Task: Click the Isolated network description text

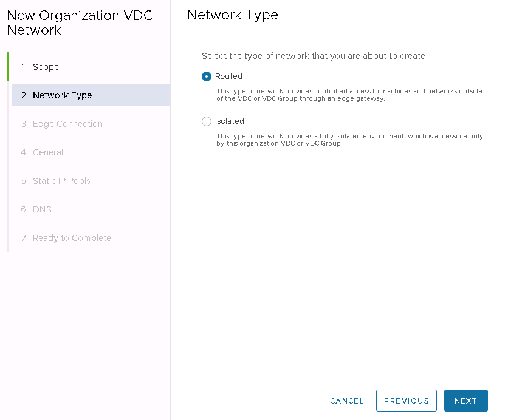Action: (x=349, y=140)
